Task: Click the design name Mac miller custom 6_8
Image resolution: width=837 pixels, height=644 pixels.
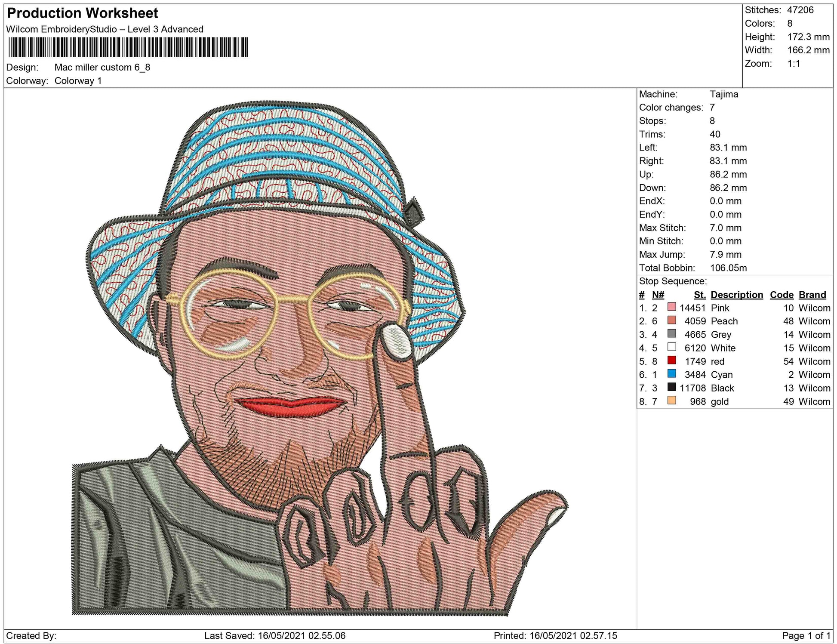Action: (102, 68)
